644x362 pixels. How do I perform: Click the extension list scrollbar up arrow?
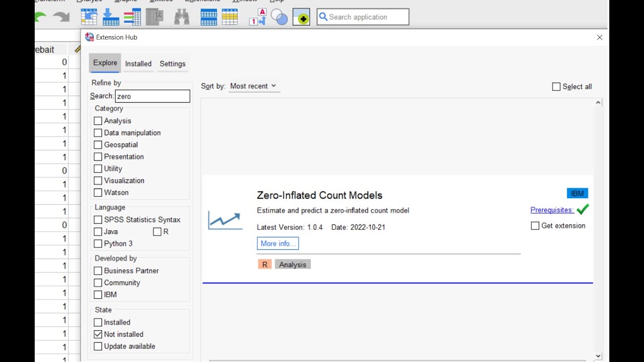[598, 103]
